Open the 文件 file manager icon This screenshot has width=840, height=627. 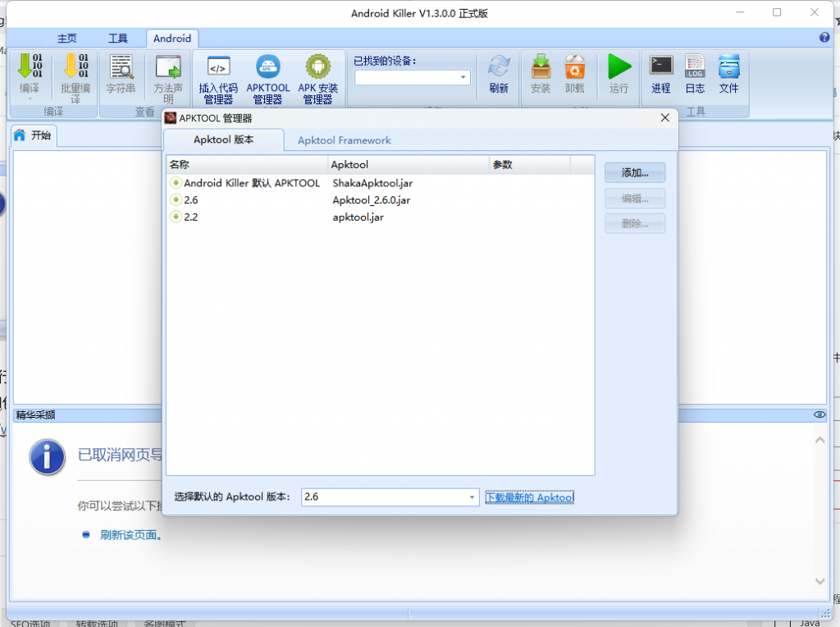coord(728,74)
